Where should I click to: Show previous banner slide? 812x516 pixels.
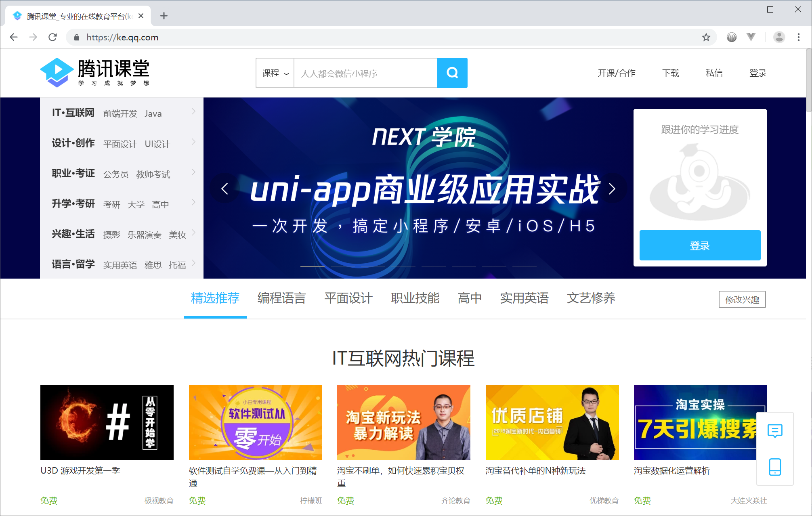(x=225, y=189)
